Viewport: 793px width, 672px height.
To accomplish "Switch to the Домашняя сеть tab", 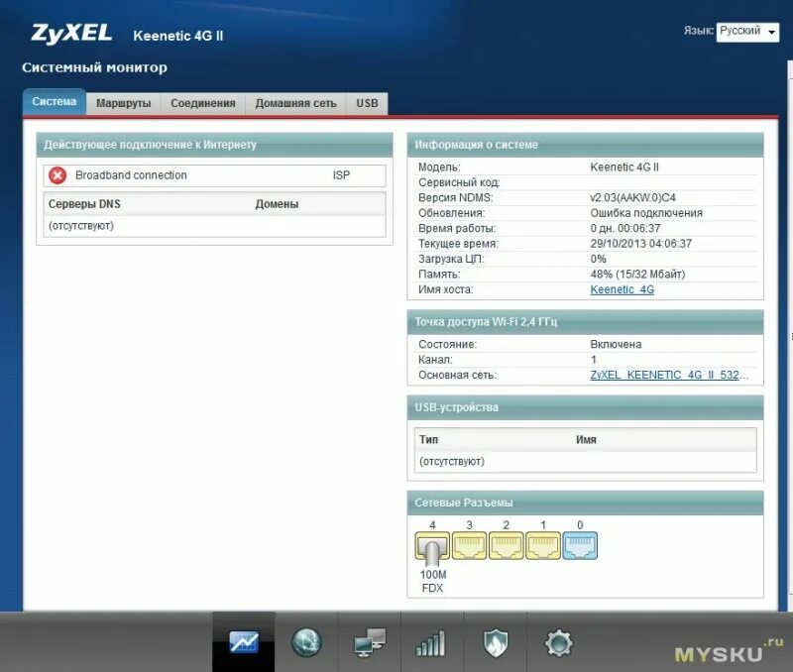I will coord(295,103).
